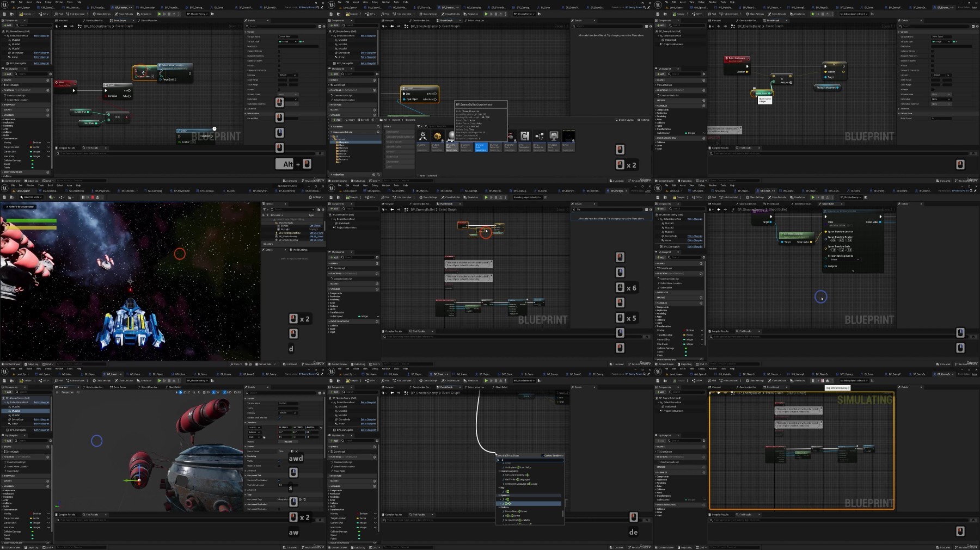980x550 pixels.
Task: Select Materials folder in Content Drawer tree
Action: point(344,148)
